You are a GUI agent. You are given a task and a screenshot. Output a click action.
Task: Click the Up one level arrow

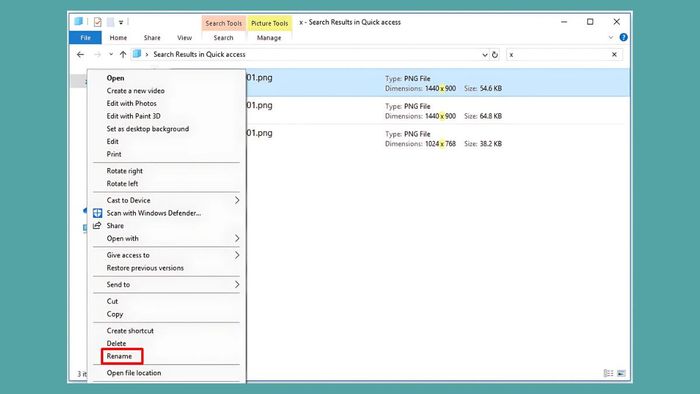tap(123, 54)
